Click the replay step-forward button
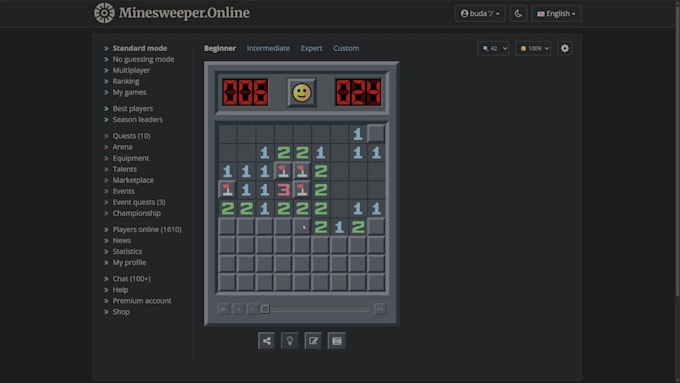This screenshot has width=680, height=383. tap(252, 309)
